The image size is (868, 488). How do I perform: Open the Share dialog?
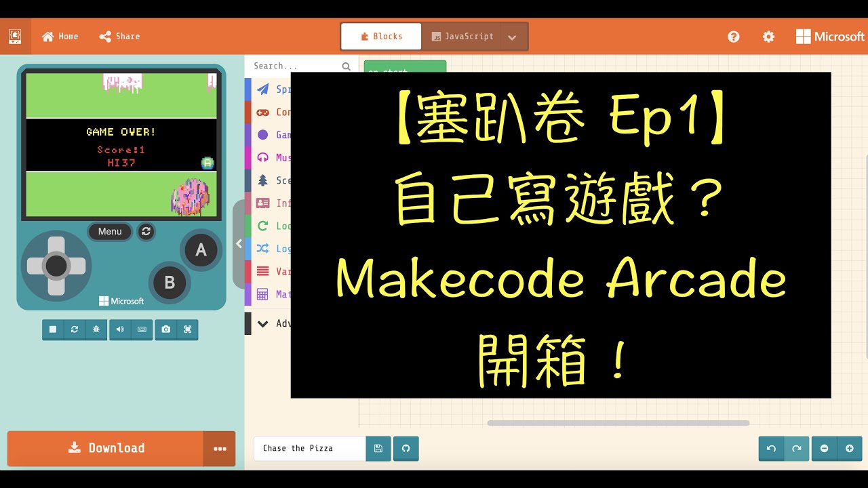[119, 37]
